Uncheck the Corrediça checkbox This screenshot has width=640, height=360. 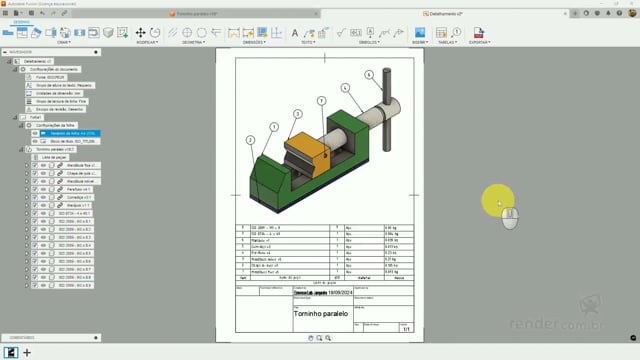coord(35,197)
